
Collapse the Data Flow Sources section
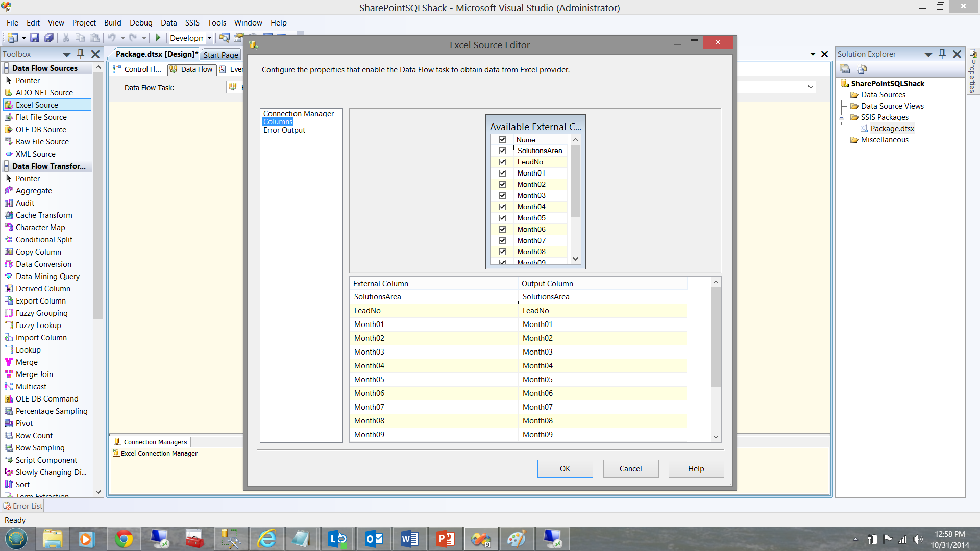click(7, 68)
